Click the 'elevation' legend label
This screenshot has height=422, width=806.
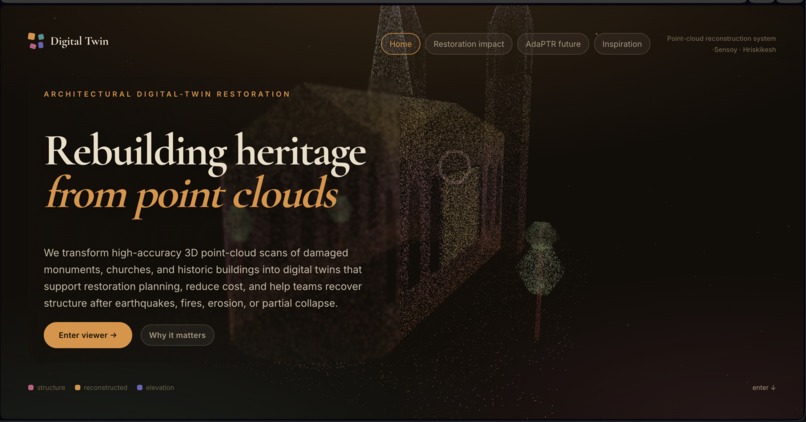click(x=160, y=388)
